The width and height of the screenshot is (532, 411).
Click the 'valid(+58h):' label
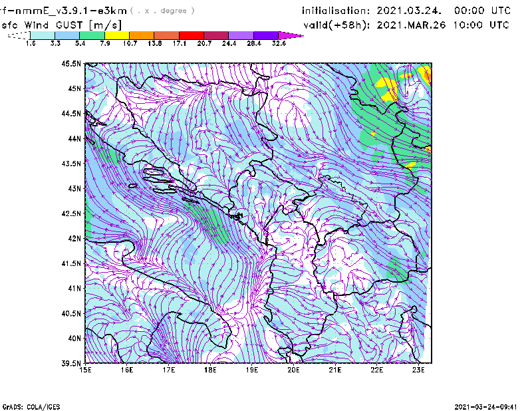337,25
